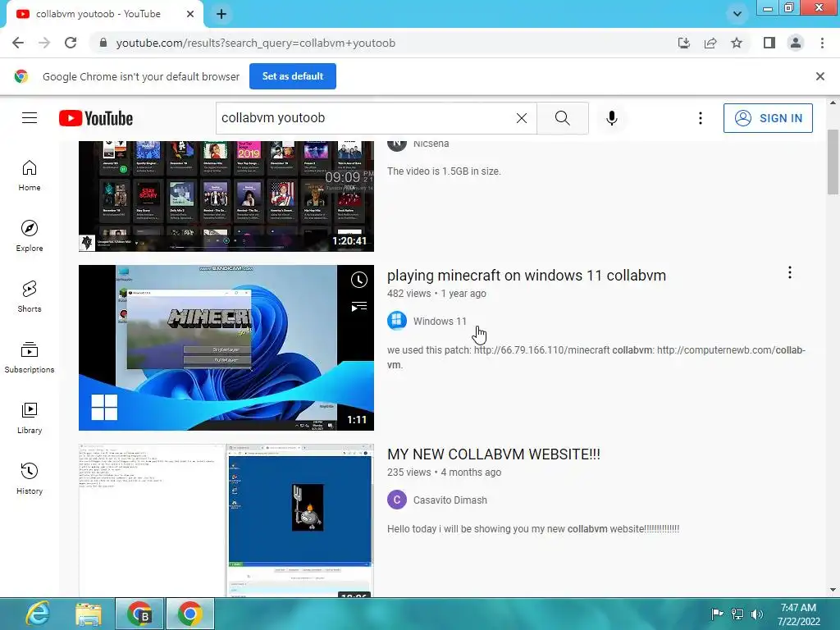Open the install app icon in address bar
840x630 pixels.
coord(683,43)
